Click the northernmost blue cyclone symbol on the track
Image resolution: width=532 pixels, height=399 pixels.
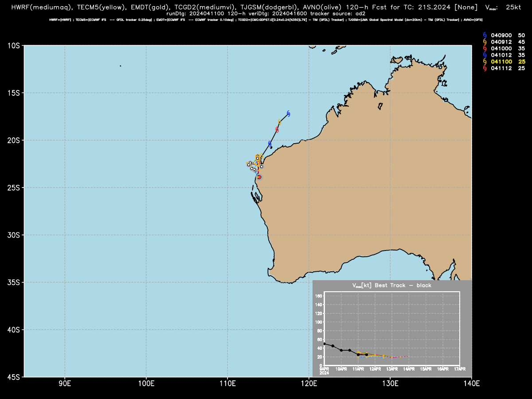288,114
